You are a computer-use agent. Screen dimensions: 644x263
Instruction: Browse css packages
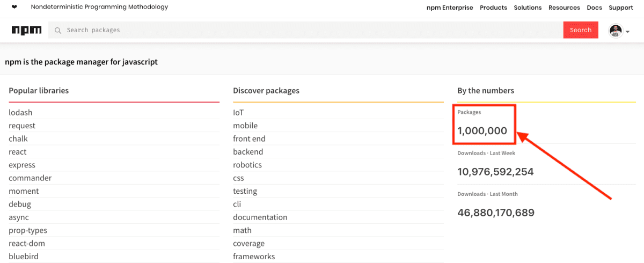pos(238,178)
